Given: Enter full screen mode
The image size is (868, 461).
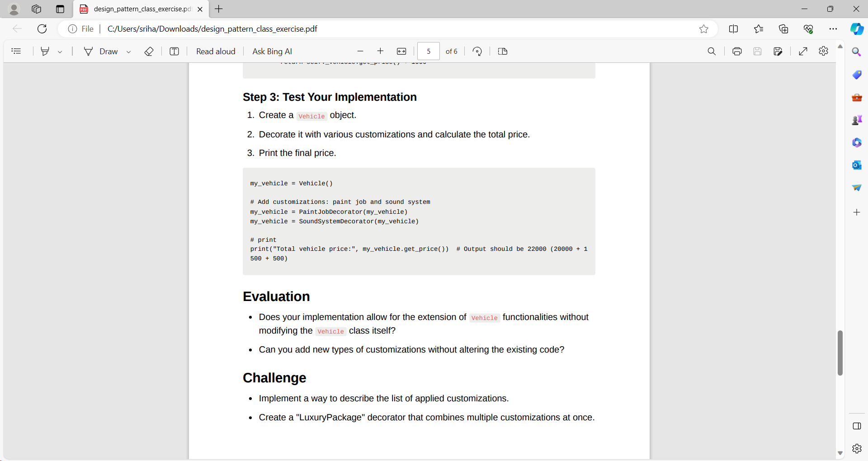Looking at the screenshot, I should coord(803,51).
